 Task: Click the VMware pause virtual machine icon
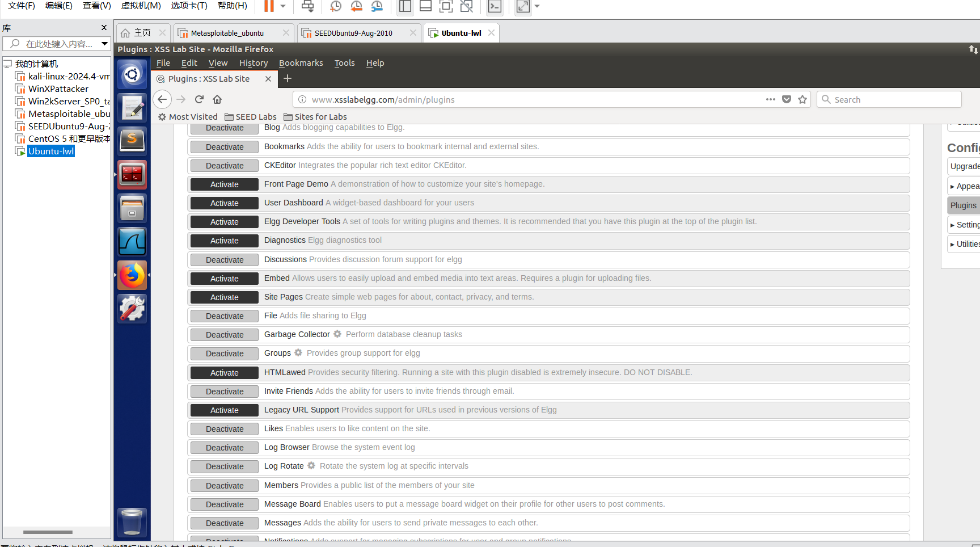tap(269, 6)
